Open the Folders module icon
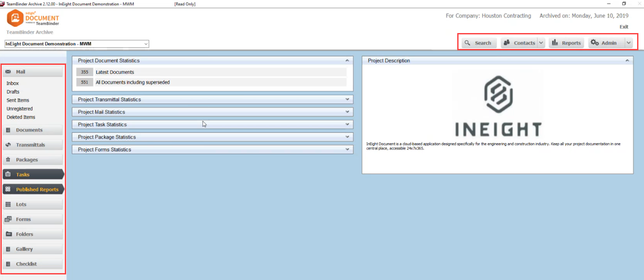Image resolution: width=644 pixels, height=280 pixels. pyautogui.click(x=8, y=234)
